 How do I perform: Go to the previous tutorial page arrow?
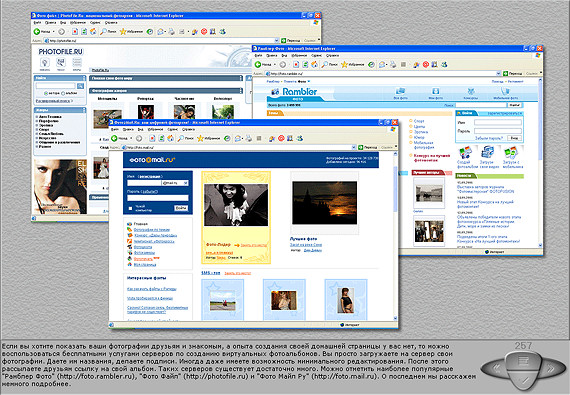[497, 368]
